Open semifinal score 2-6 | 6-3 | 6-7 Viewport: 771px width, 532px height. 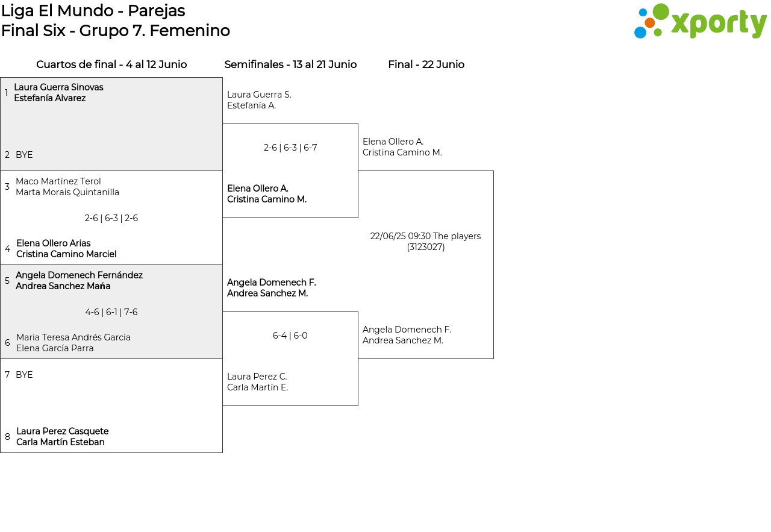click(x=290, y=148)
